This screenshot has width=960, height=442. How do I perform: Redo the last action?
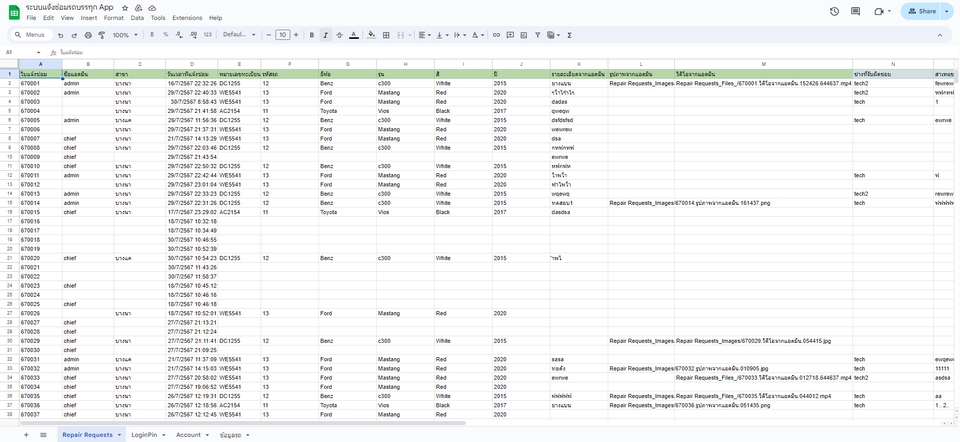pyautogui.click(x=74, y=35)
